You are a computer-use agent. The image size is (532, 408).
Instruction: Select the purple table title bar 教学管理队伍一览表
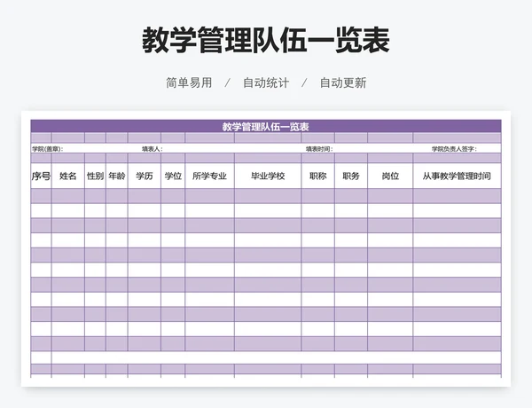[x=266, y=126]
